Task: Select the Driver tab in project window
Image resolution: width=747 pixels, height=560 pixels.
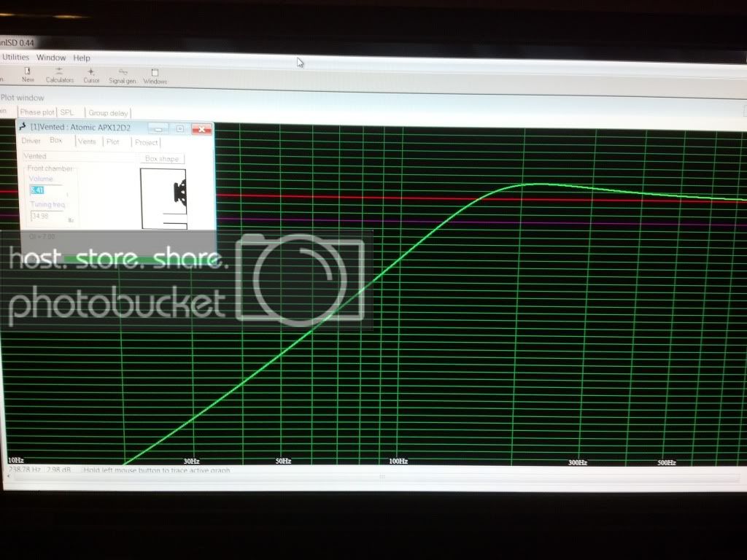Action: point(31,141)
